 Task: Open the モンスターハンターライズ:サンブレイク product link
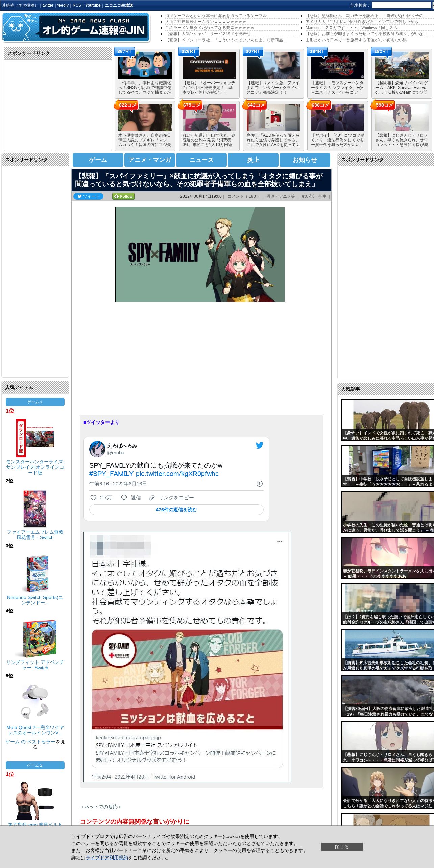(x=35, y=467)
